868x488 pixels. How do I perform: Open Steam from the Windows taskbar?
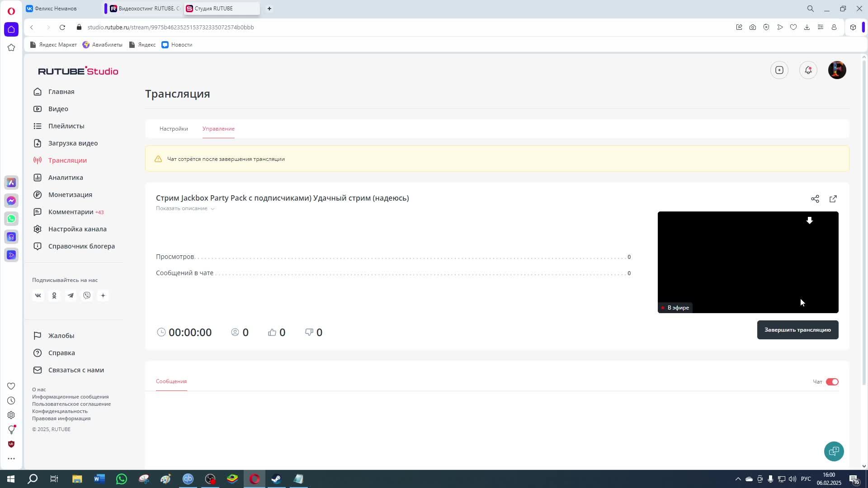(x=276, y=479)
